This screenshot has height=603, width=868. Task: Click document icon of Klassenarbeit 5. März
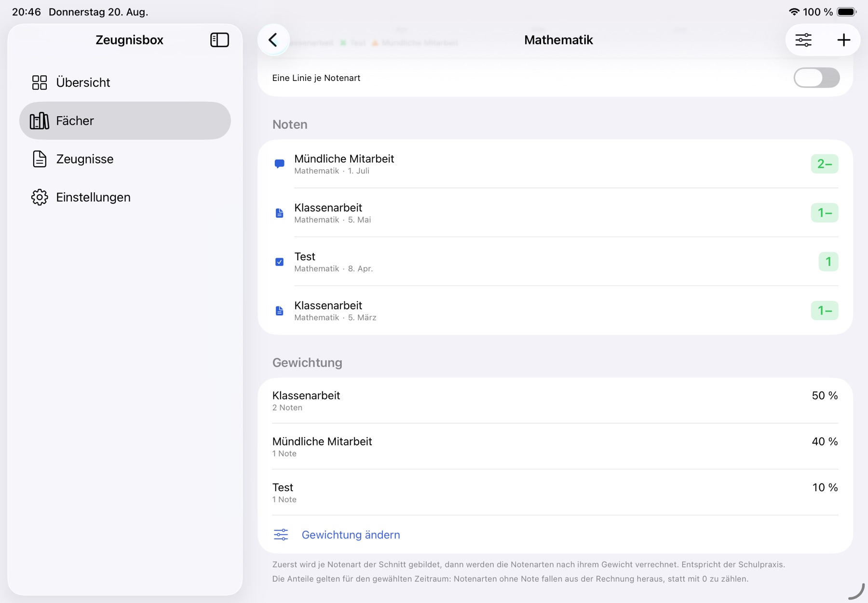pyautogui.click(x=279, y=311)
